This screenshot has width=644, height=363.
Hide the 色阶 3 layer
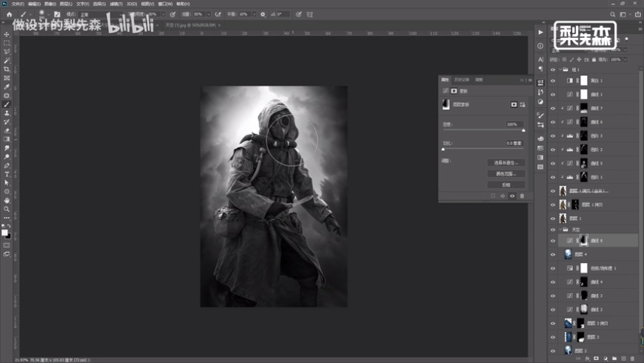553,136
